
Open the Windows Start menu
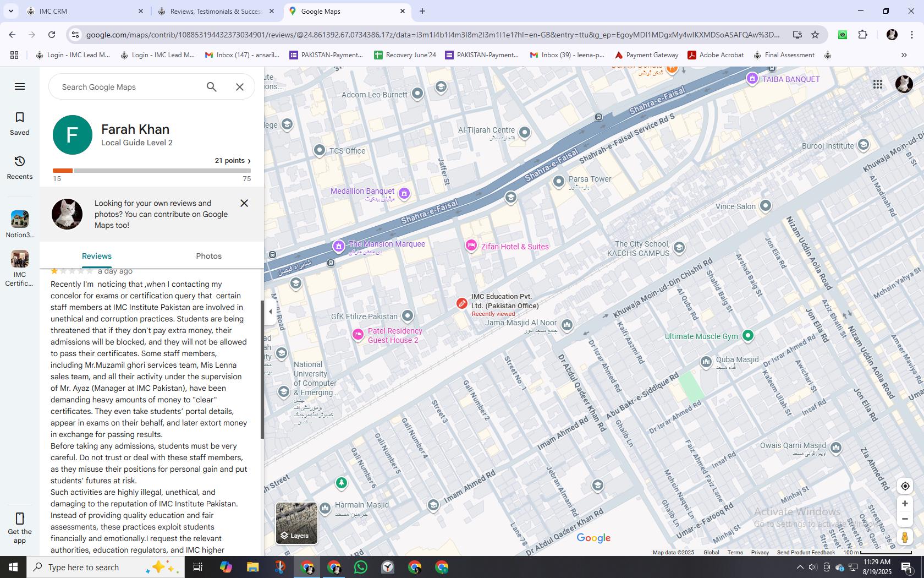13,567
